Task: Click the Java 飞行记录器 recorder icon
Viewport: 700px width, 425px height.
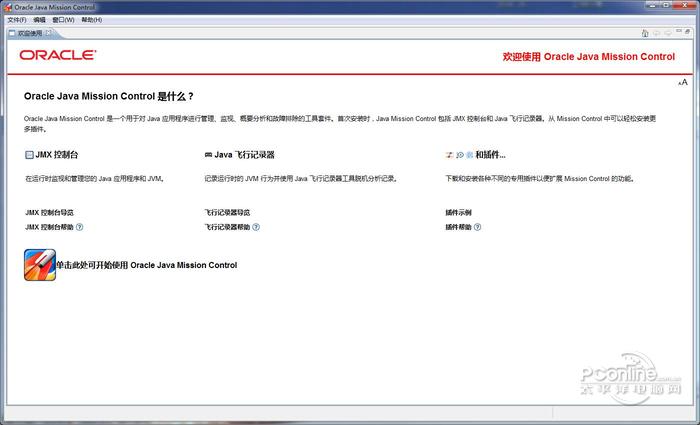Action: (x=208, y=155)
